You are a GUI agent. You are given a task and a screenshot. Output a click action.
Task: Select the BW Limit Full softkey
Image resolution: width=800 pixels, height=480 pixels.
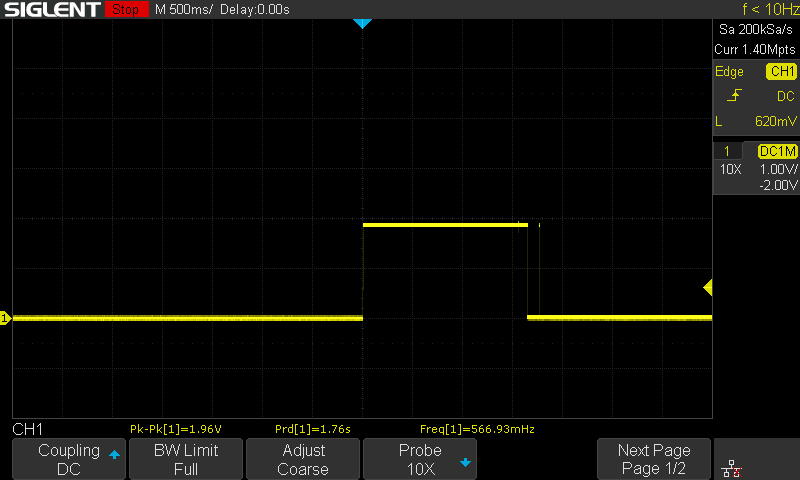[186, 459]
